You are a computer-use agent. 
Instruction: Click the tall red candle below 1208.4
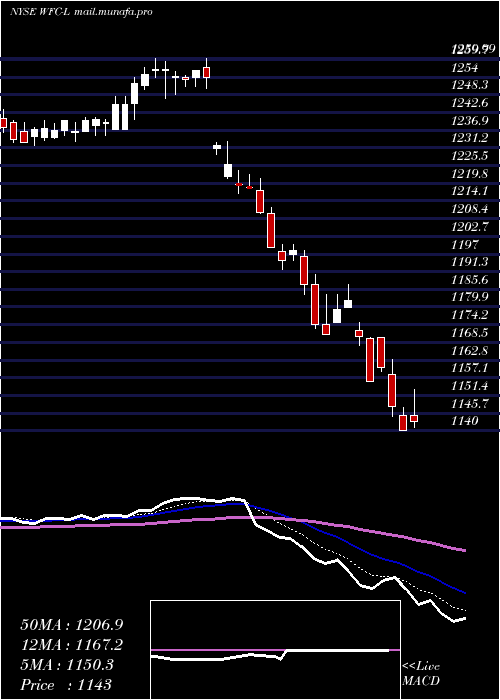(271, 230)
